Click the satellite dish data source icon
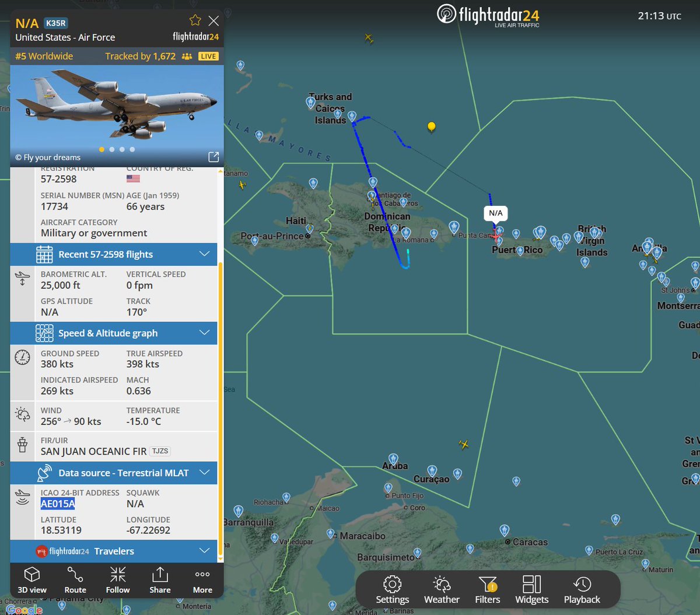The width and height of the screenshot is (700, 615). click(44, 473)
